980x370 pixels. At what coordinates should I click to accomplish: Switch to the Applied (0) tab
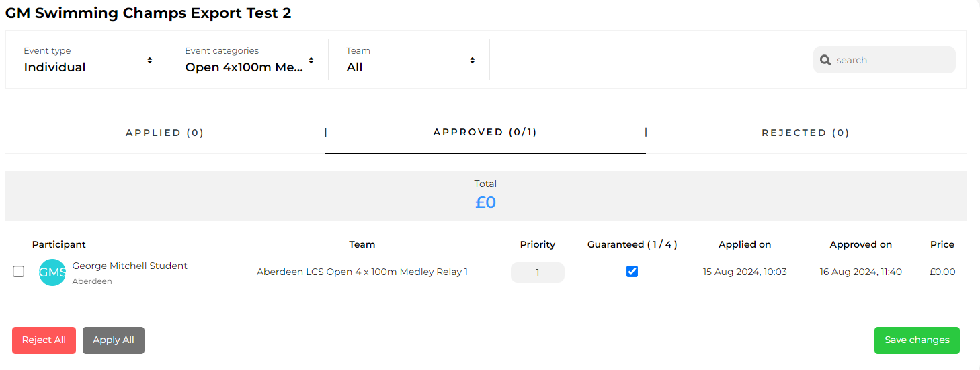(165, 133)
